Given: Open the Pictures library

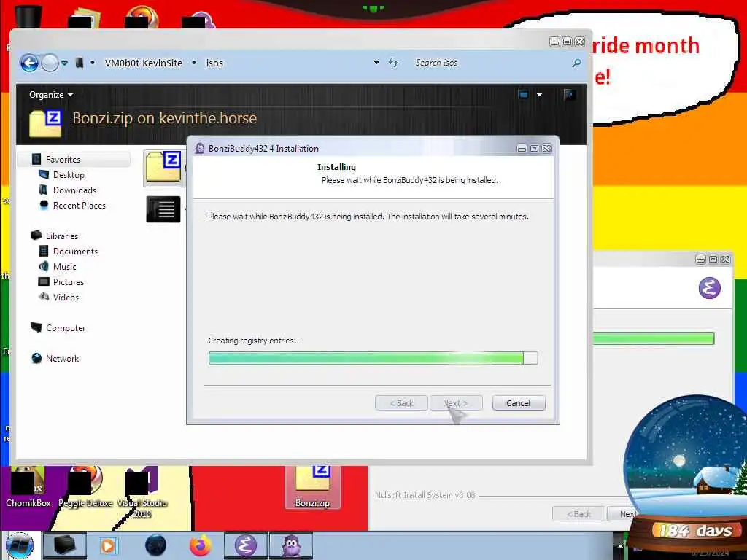Looking at the screenshot, I should [68, 281].
